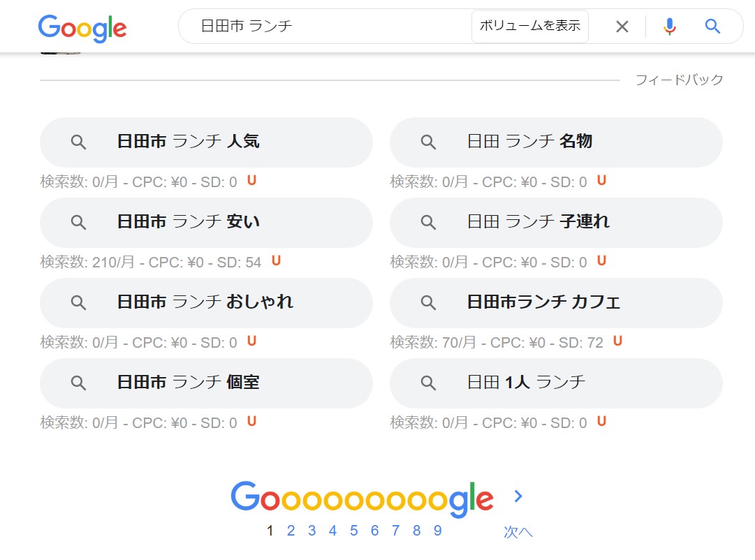Click the blue search magnifier icon
Image resolution: width=755 pixels, height=560 pixels.
tap(712, 27)
